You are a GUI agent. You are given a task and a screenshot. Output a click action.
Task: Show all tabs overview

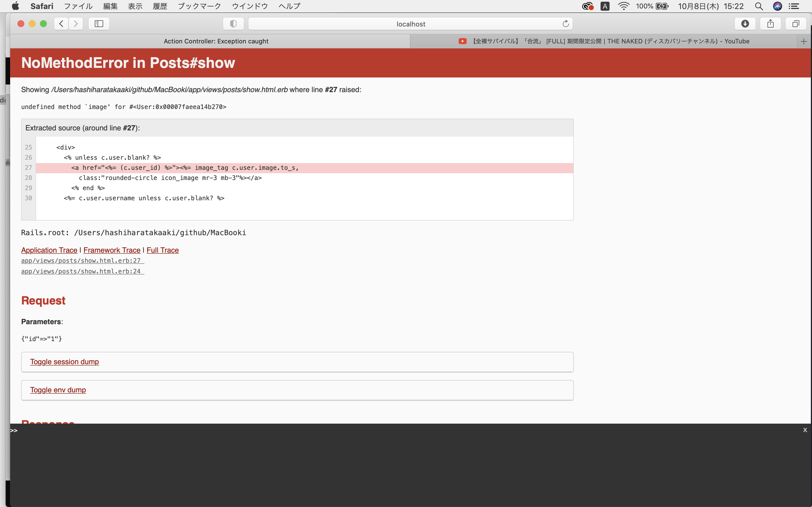click(796, 24)
